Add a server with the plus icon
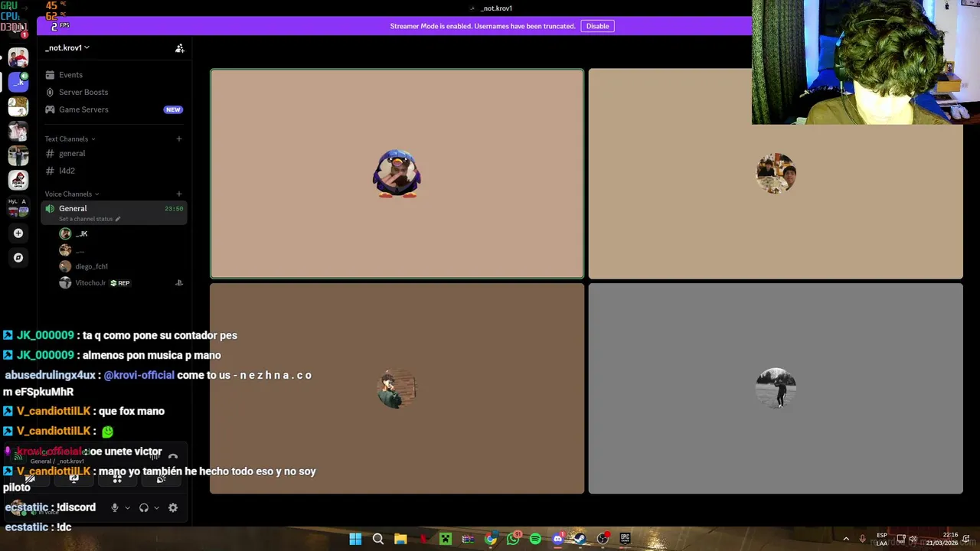This screenshot has width=980, height=551. (x=18, y=233)
